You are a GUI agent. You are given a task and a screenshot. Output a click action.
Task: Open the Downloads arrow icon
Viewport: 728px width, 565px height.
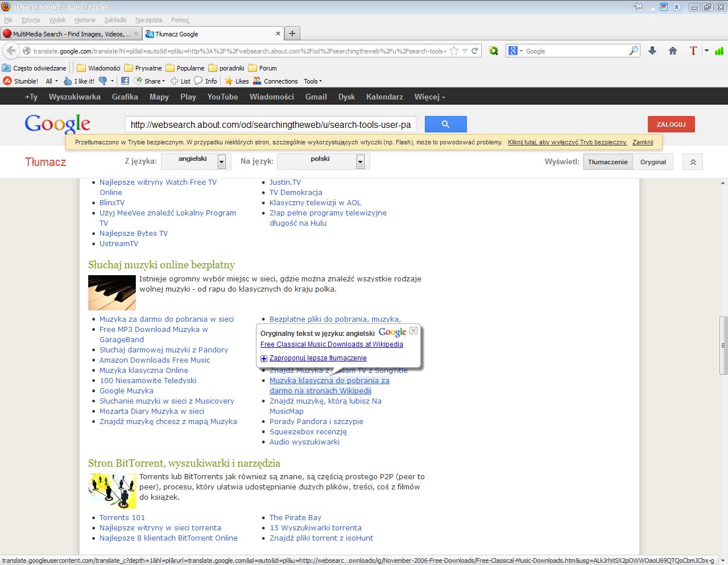click(x=652, y=51)
